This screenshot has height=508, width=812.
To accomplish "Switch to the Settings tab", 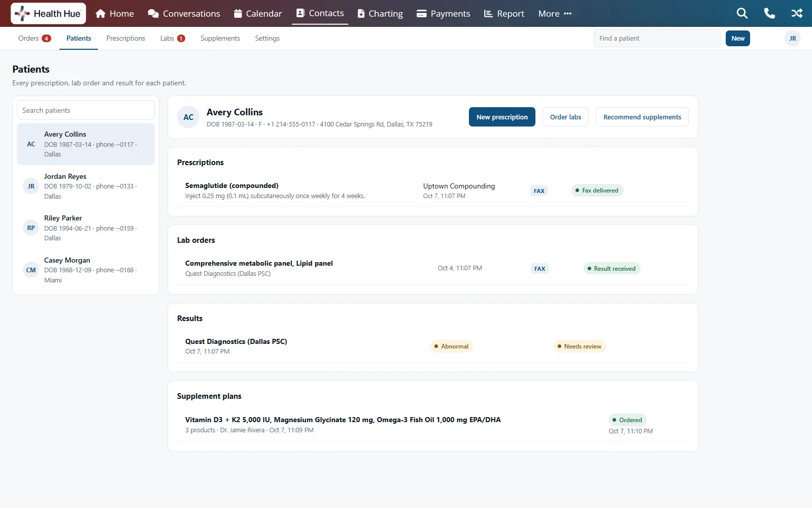I will (x=267, y=39).
